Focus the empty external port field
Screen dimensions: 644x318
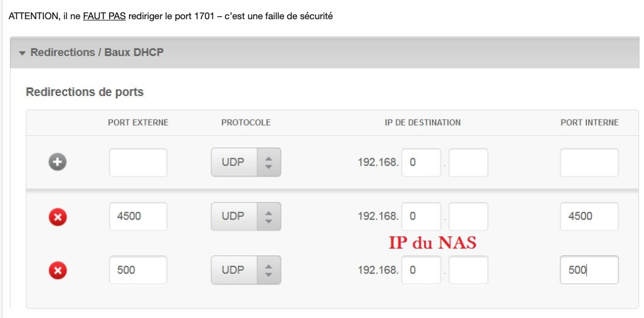(138, 162)
